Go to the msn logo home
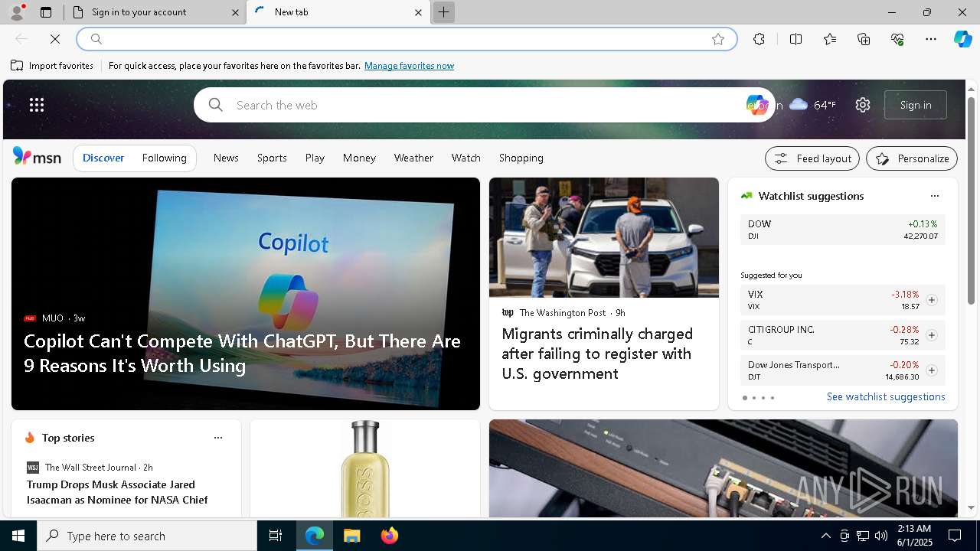 point(37,157)
